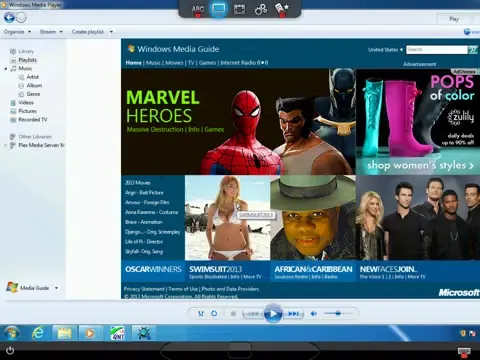Screen dimensions: 480x360
Task: Skip to next track button
Action: [294, 314]
